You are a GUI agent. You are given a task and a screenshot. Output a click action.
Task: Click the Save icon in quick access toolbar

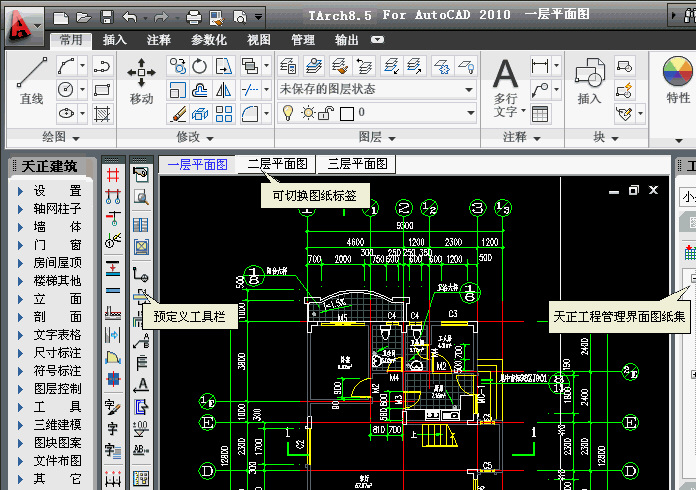coord(105,17)
